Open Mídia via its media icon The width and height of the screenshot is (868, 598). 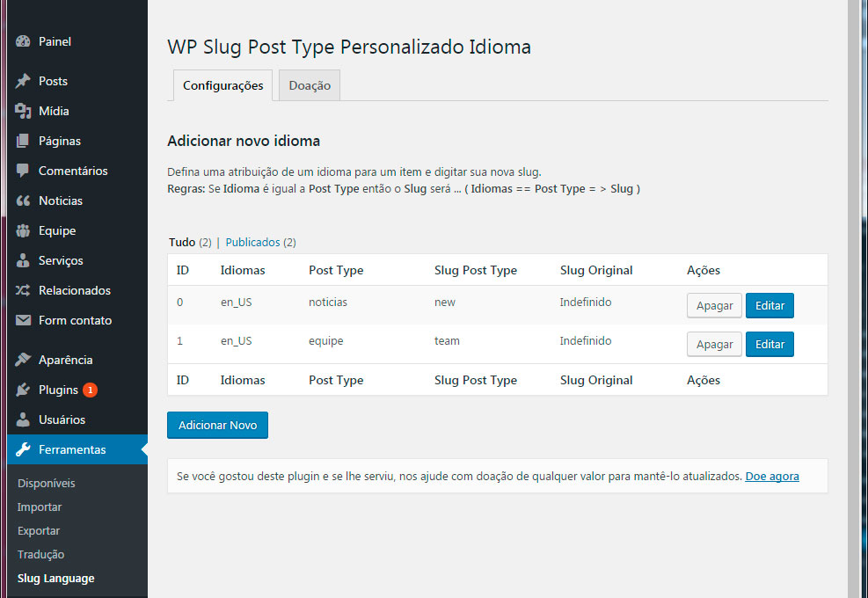tap(23, 111)
